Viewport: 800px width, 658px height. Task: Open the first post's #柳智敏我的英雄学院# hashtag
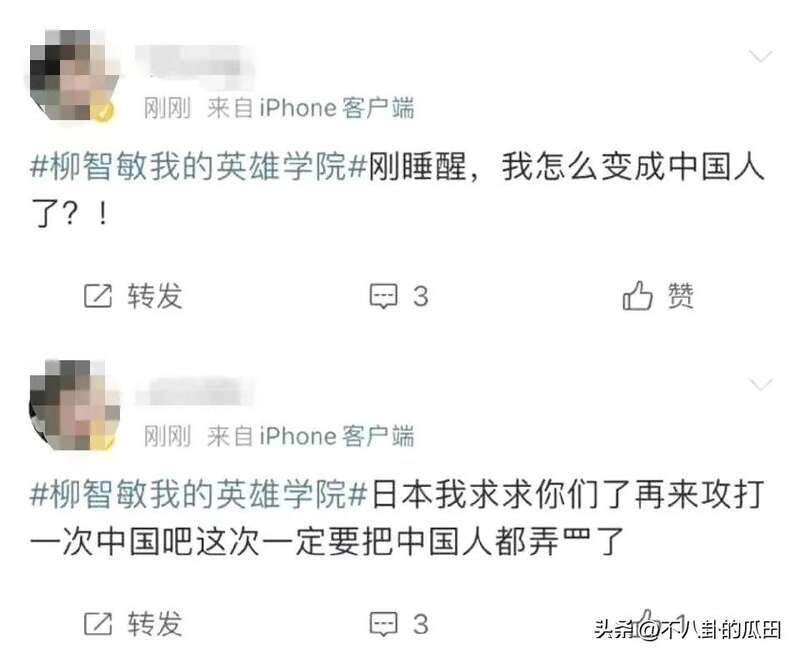198,166
